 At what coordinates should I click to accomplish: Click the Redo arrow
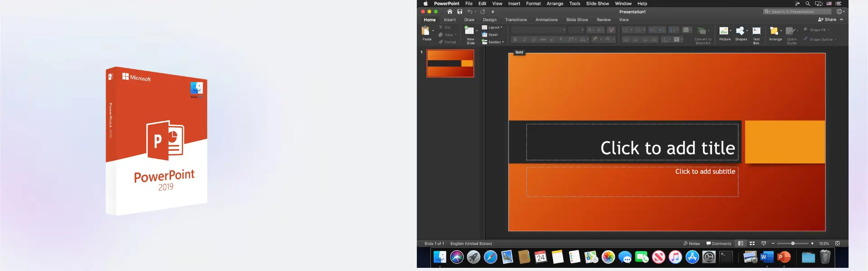(x=482, y=12)
